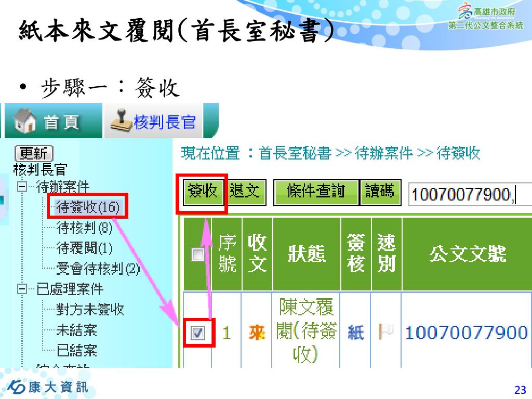This screenshot has height=399, width=532.
Task: Click the stamp icon beside 核判長官
Action: click(x=122, y=121)
